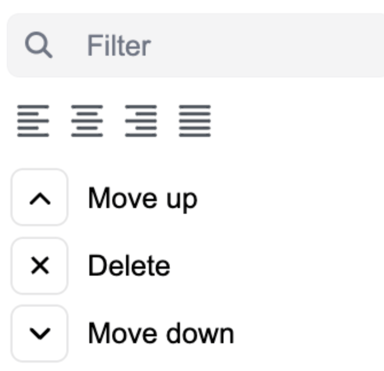Choose the left-aligned lines icon
The width and height of the screenshot is (384, 371).
click(33, 121)
